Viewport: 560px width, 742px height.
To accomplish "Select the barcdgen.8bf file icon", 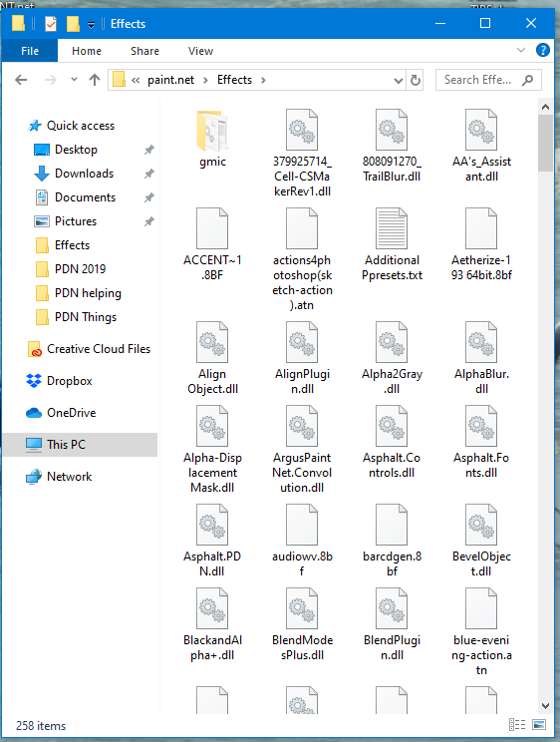I will click(392, 525).
